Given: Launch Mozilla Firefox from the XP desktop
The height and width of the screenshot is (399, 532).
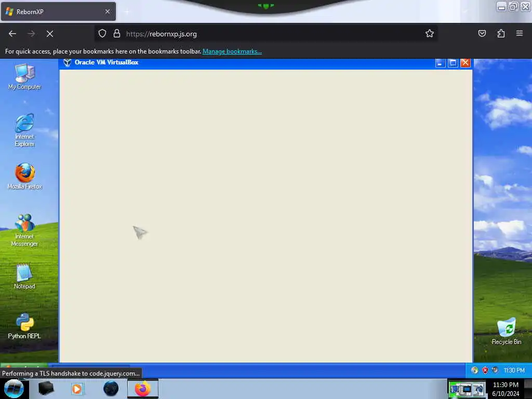Looking at the screenshot, I should tap(24, 176).
